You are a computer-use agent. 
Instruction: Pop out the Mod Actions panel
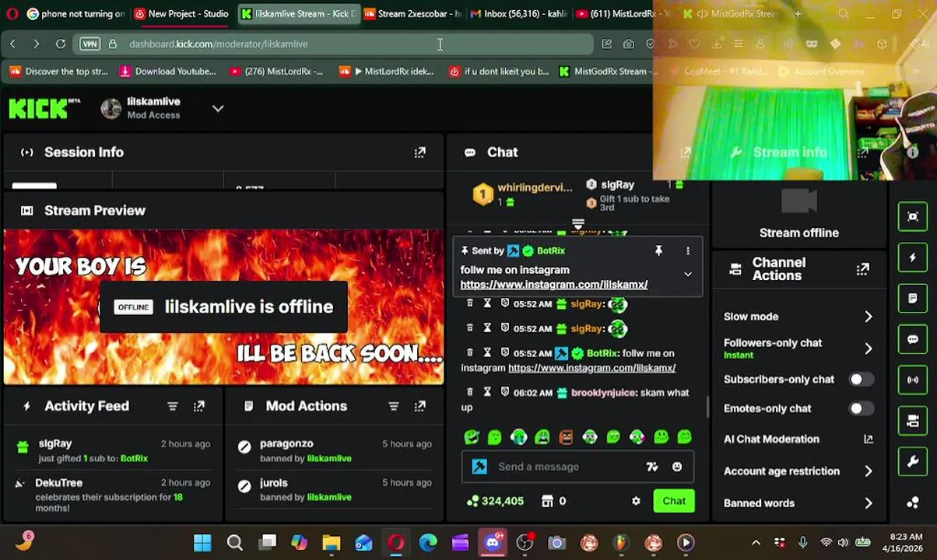point(419,406)
